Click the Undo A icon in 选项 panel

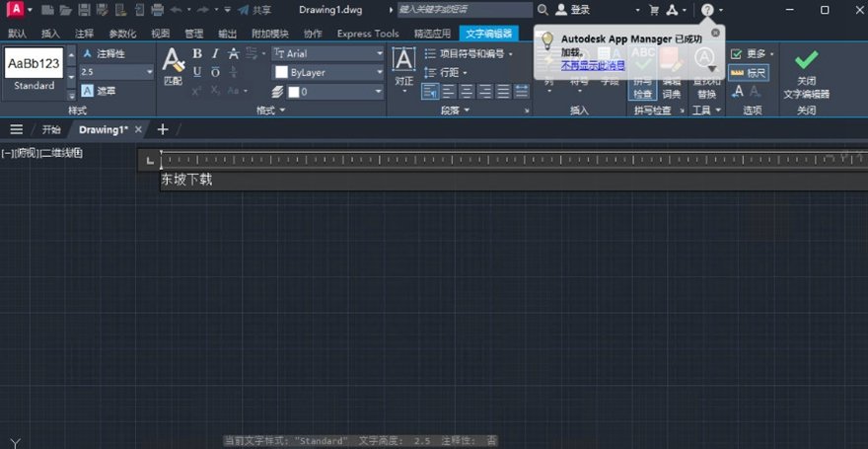(x=738, y=92)
